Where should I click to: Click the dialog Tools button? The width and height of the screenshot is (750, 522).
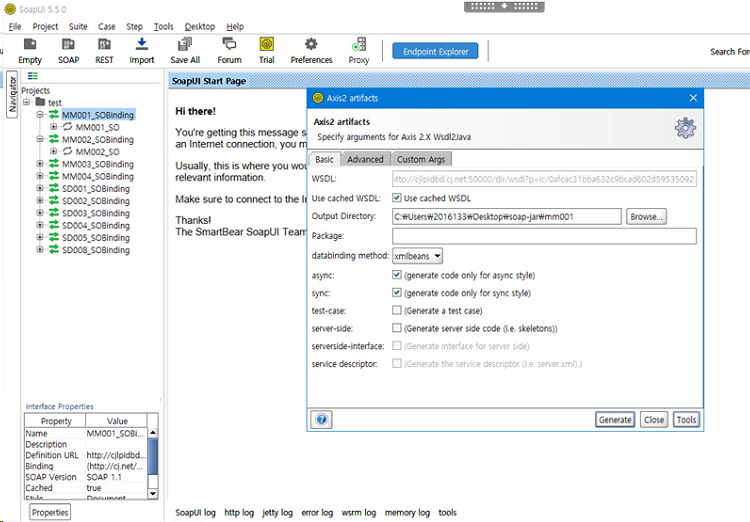tap(686, 420)
